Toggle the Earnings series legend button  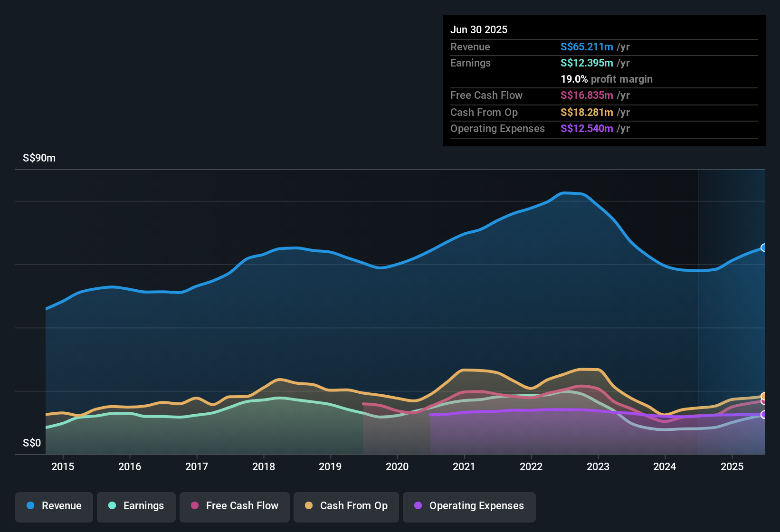pyautogui.click(x=136, y=506)
